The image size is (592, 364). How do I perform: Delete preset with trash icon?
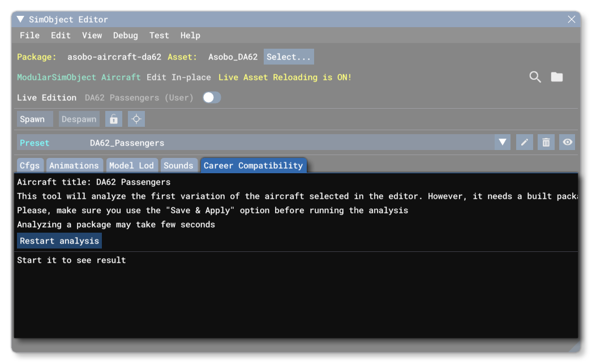[x=546, y=143]
